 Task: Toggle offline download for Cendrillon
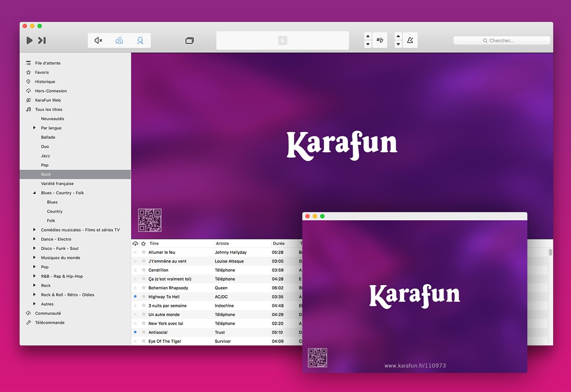pos(135,270)
